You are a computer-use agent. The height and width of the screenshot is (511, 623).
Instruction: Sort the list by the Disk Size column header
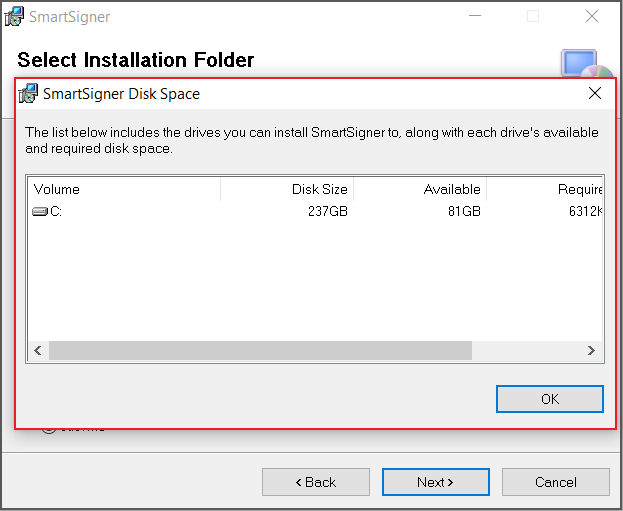click(x=287, y=189)
